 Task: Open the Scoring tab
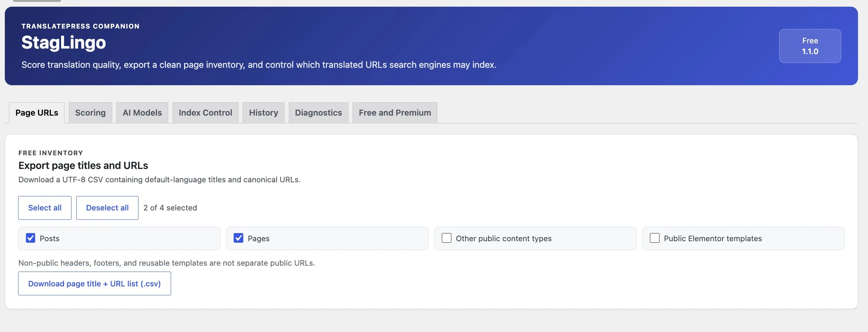click(x=90, y=113)
